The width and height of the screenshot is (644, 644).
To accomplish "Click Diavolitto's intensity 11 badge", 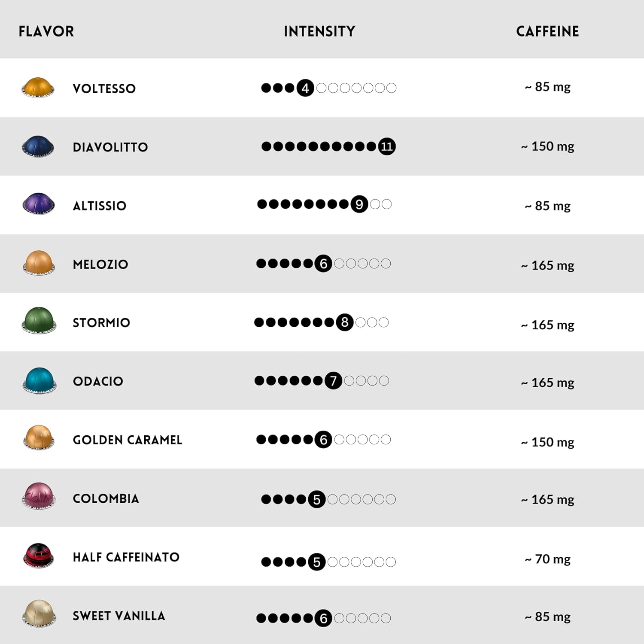I will [387, 147].
